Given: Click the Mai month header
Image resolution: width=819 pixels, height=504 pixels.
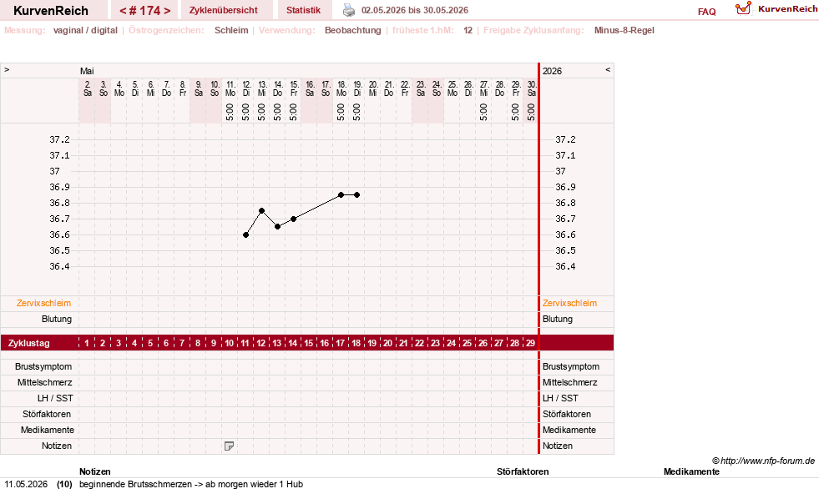Looking at the screenshot, I should [x=87, y=71].
